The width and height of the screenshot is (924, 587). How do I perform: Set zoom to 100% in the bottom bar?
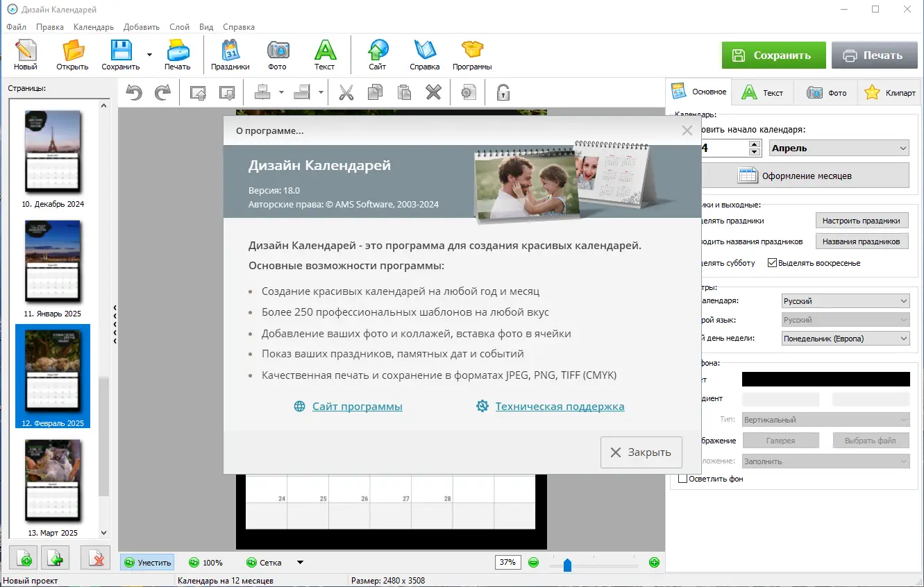click(x=206, y=563)
